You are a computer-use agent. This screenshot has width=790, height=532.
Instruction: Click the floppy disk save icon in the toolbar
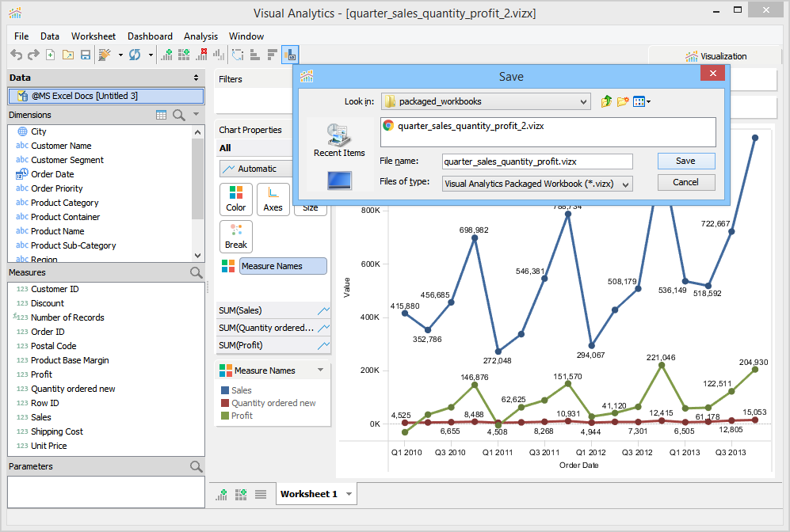point(86,55)
